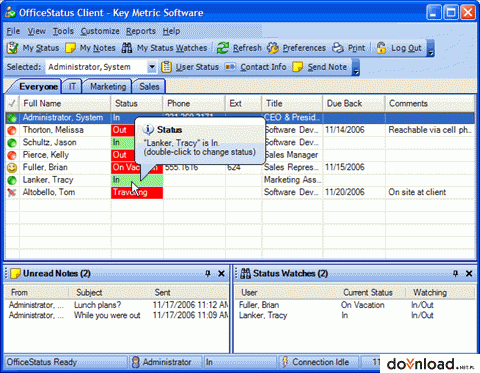Expand the main toolbar overflow options arrow
The height and width of the screenshot is (373, 480).
(x=431, y=49)
